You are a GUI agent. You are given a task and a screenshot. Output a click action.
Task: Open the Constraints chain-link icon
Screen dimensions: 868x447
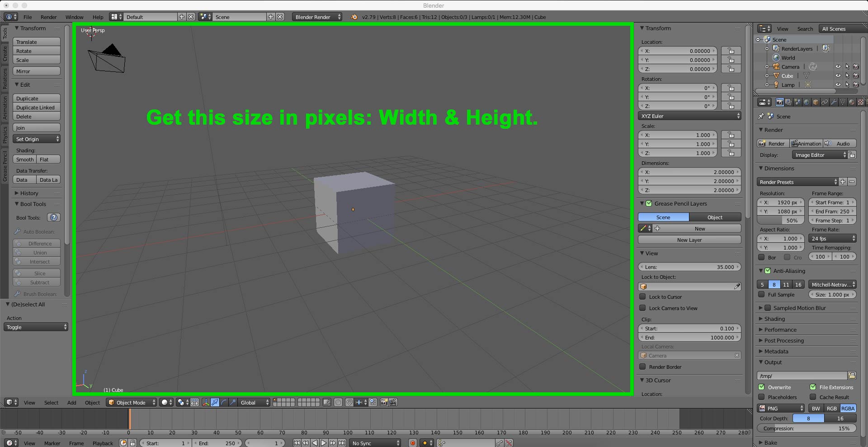point(824,102)
